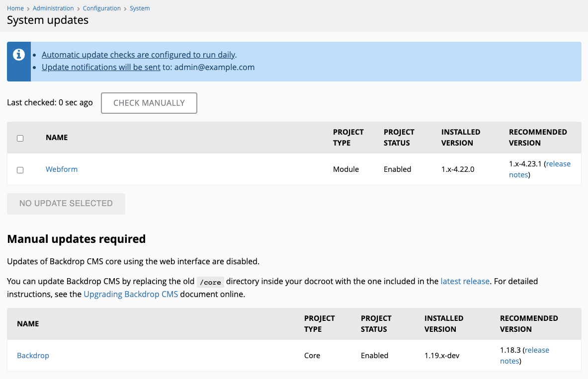Click the 'Module' project type cell

(x=346, y=169)
